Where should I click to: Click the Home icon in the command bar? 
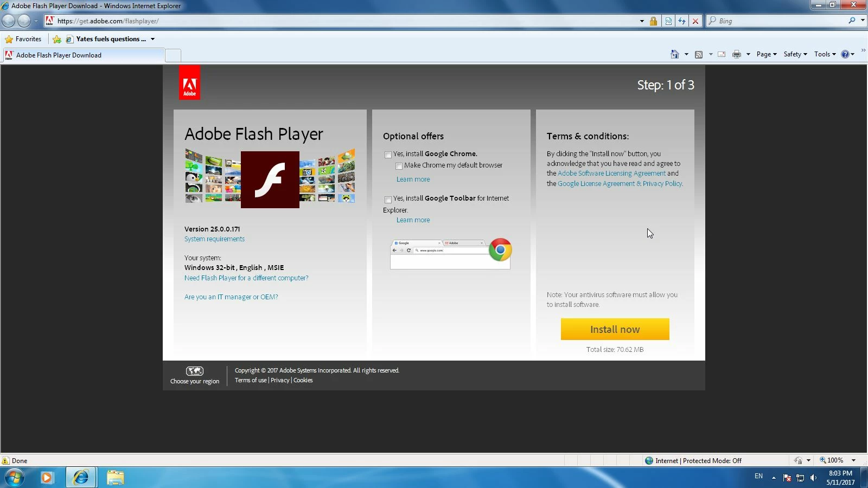tap(675, 54)
